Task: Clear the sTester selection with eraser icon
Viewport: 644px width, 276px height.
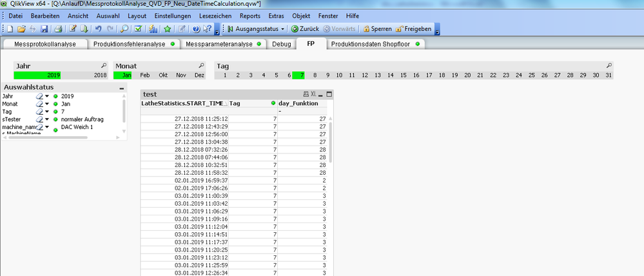Action: click(39, 119)
